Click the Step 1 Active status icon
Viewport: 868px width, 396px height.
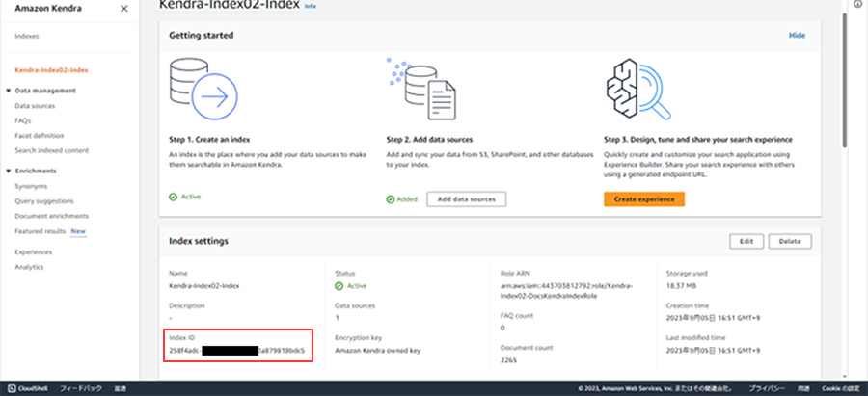(173, 197)
